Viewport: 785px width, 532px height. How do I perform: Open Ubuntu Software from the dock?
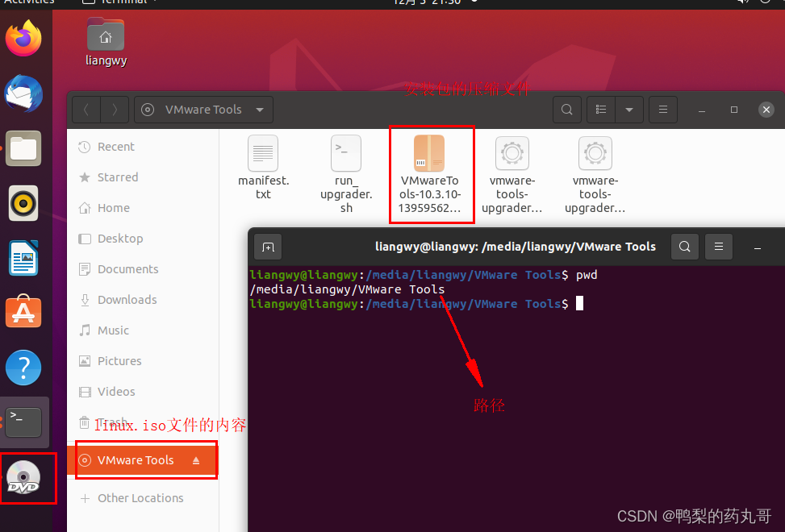23,311
